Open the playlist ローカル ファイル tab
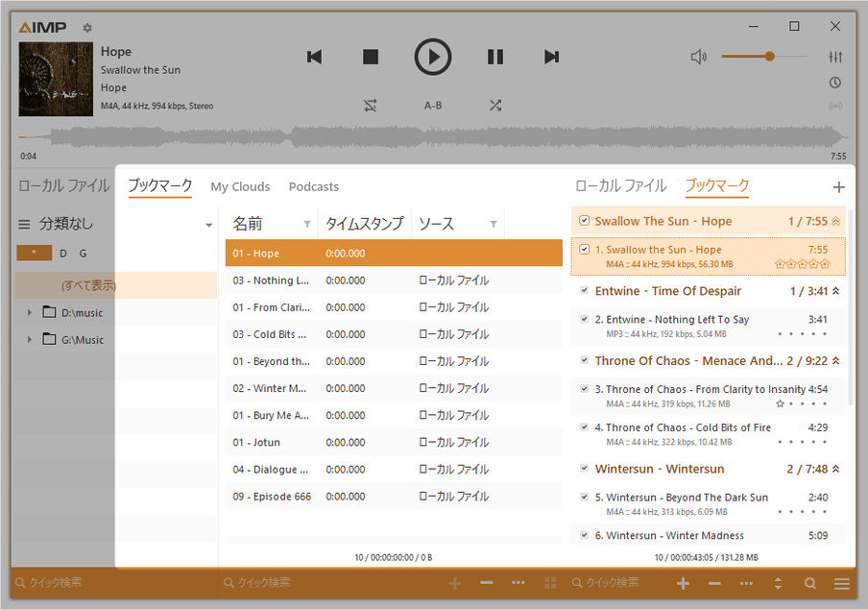This screenshot has height=609, width=868. 621,186
